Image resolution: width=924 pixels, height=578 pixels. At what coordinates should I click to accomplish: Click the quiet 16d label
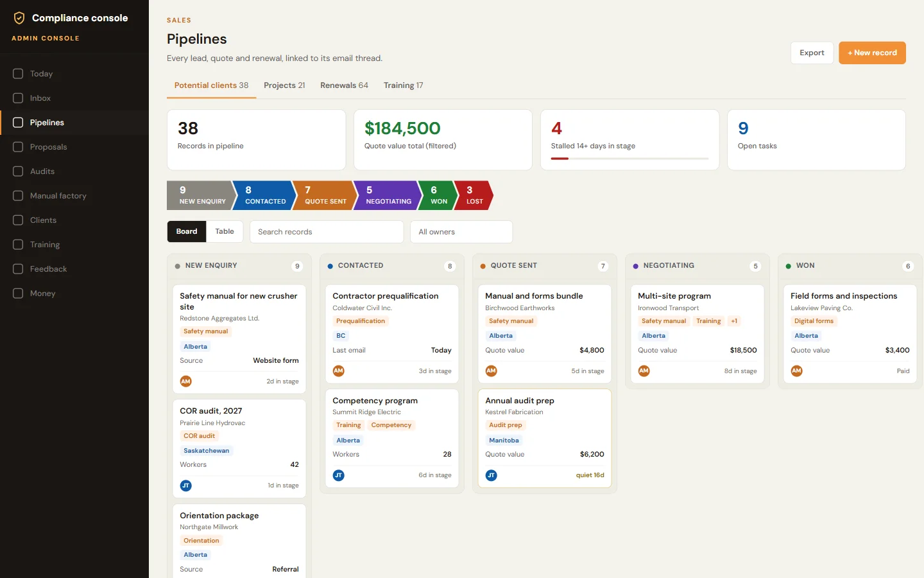tap(590, 475)
